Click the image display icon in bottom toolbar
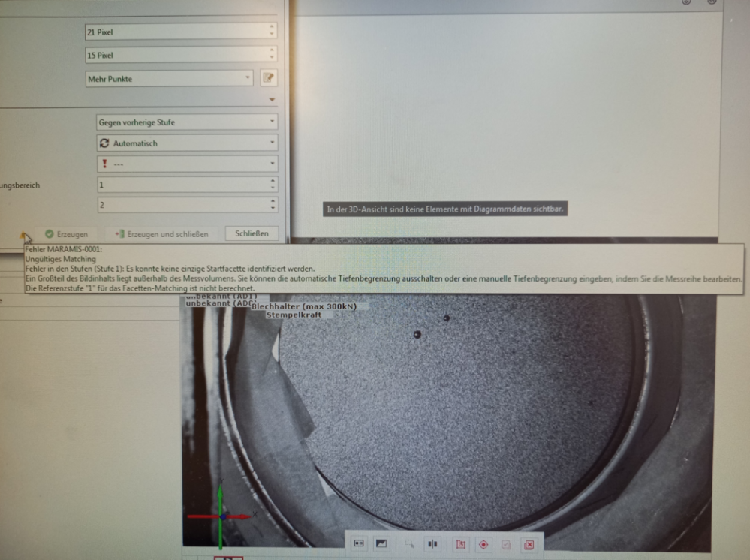This screenshot has height=560, width=750. click(x=381, y=543)
